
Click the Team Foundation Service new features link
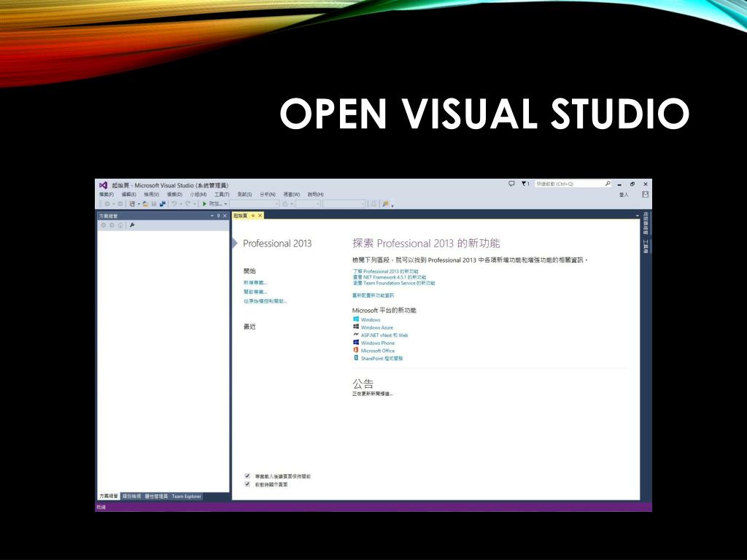click(393, 283)
